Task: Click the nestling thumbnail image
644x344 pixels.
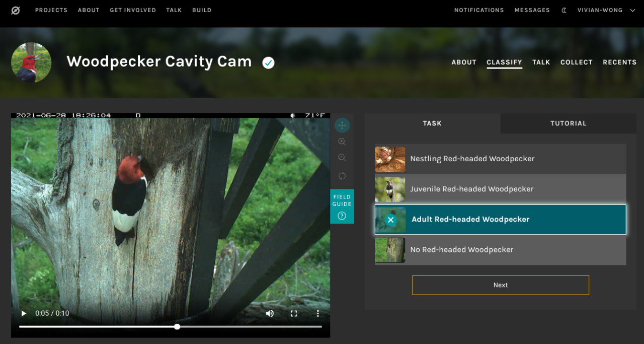Action: 390,159
